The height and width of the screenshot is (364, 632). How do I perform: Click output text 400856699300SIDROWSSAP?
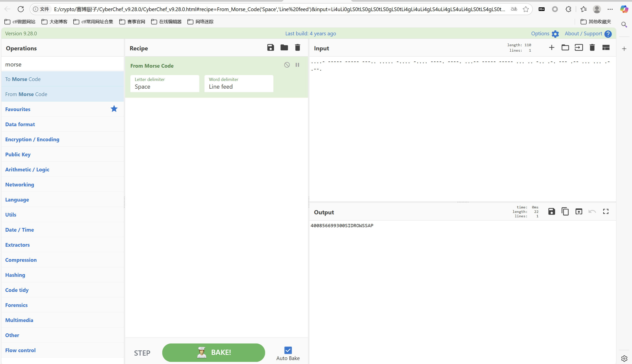[342, 225]
